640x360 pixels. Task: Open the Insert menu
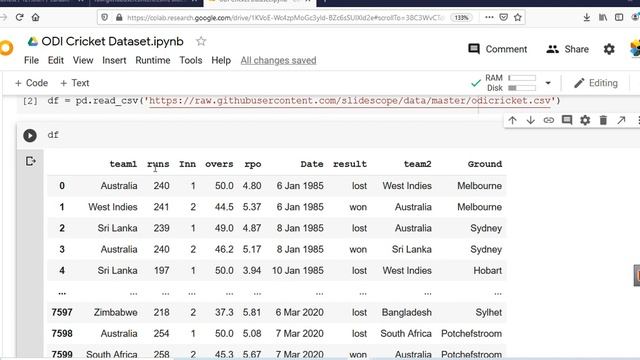[x=114, y=60]
